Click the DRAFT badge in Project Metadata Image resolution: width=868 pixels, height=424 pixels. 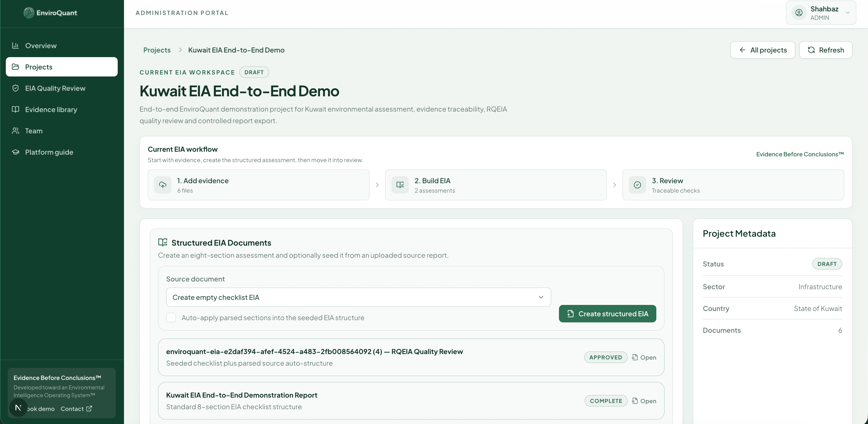point(827,264)
